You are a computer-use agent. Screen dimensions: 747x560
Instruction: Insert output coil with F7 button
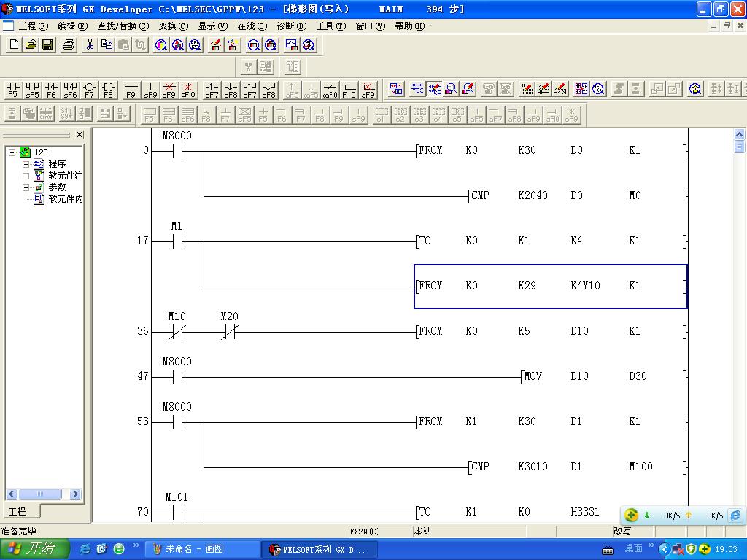point(89,90)
